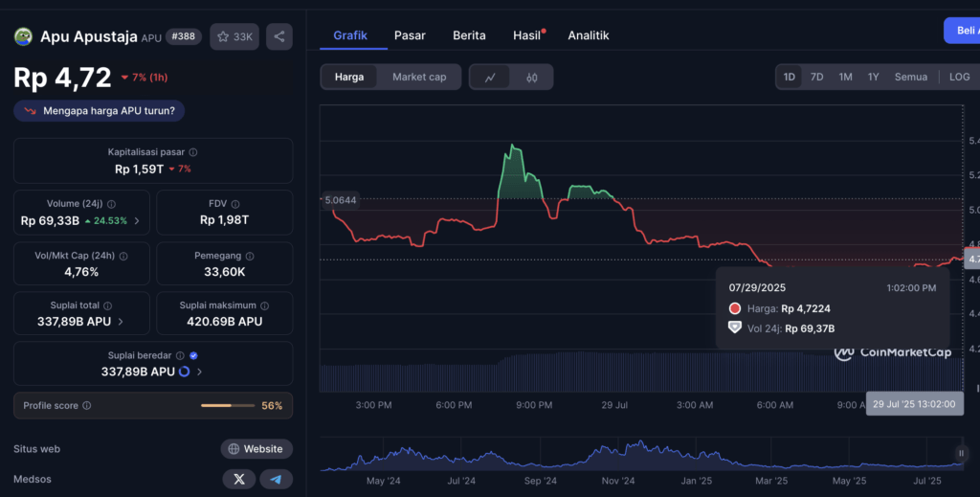
Task: Switch to line chart view icon
Action: click(x=490, y=78)
